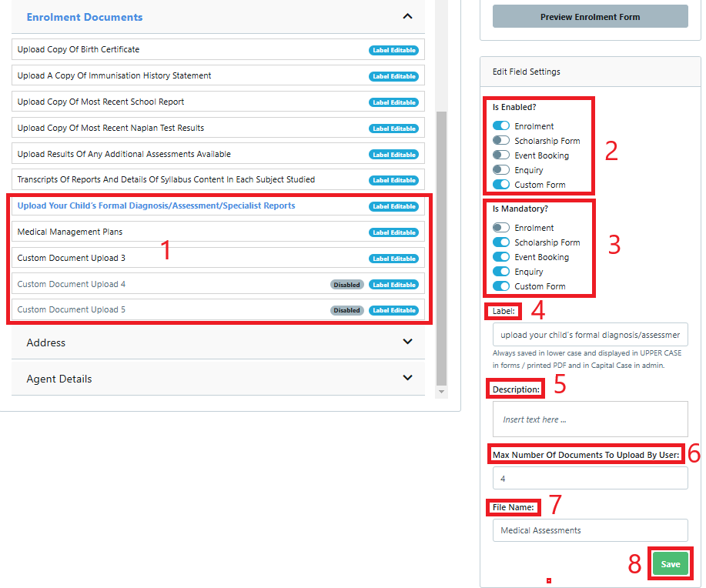Click Label Editable badge on Immunisation History row
Viewport: 706px width, 588px height.
click(x=393, y=75)
